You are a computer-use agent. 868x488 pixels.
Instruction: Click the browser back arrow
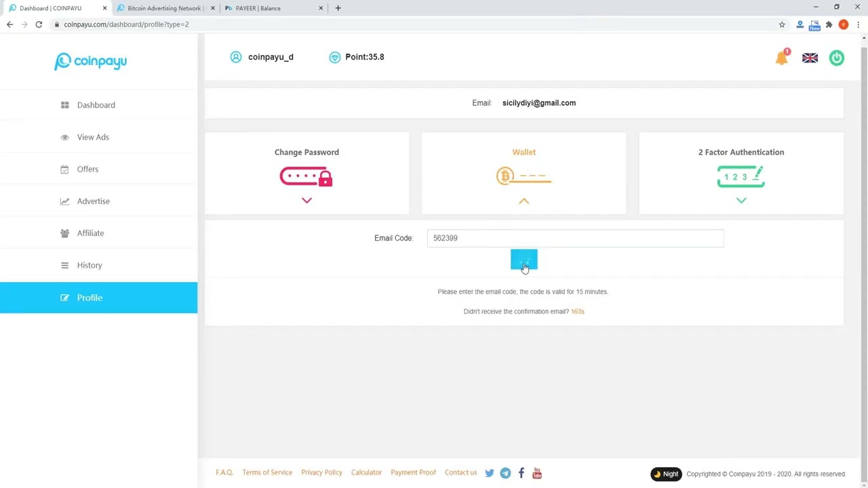tap(9, 24)
